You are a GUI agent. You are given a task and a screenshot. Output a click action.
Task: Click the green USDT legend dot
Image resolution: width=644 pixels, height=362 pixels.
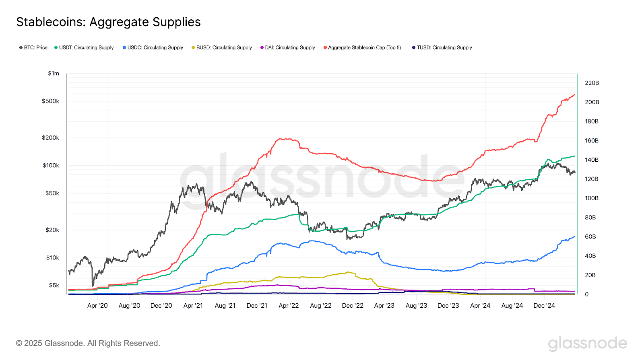click(x=56, y=47)
